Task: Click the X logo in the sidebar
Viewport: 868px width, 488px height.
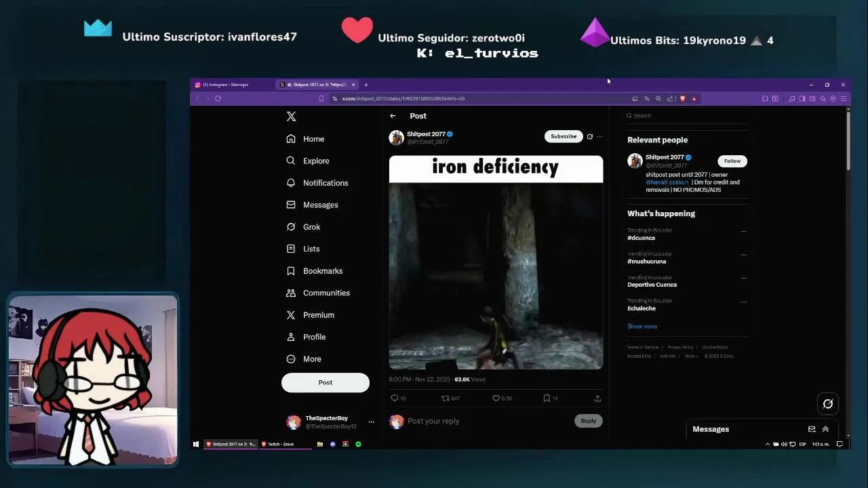Action: (x=291, y=117)
